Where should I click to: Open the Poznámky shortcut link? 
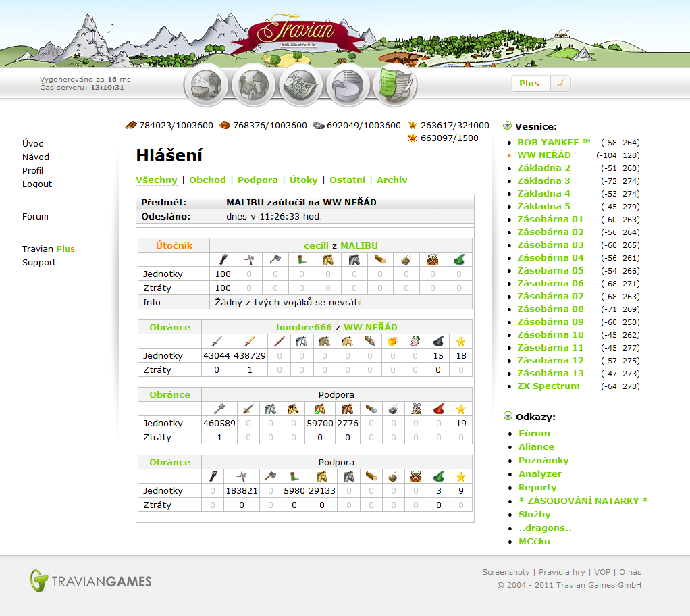pyautogui.click(x=543, y=461)
